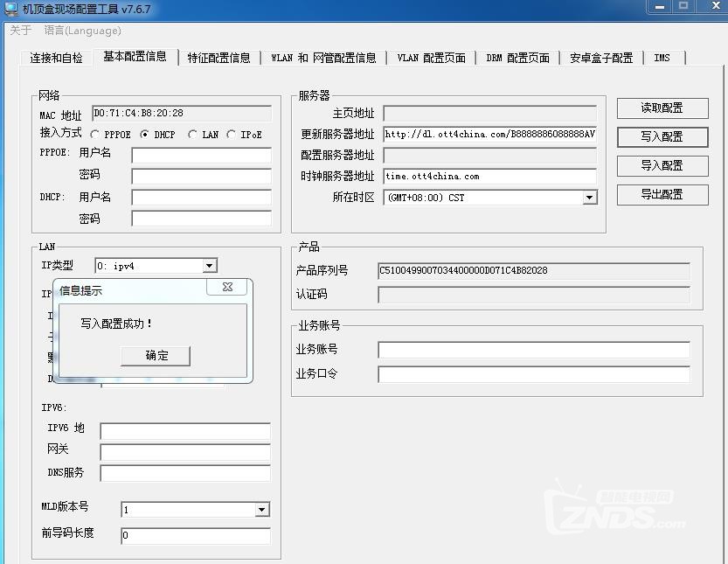This screenshot has height=564, width=728.
Task: Click the 更新服务器地址 field
Action: (x=490, y=135)
